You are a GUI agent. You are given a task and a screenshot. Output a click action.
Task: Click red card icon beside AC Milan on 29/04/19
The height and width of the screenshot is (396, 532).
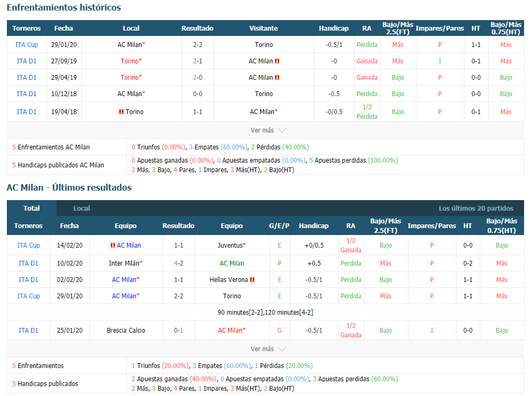click(x=277, y=78)
